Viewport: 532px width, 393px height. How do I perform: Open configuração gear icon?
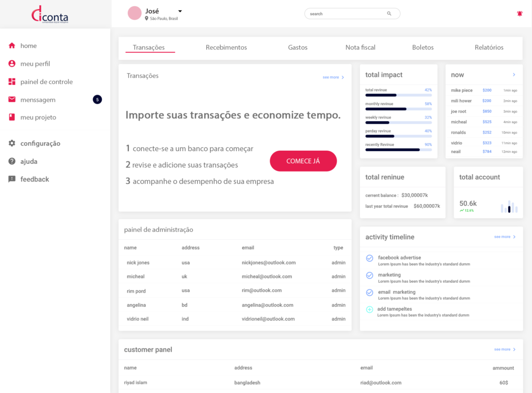click(12, 143)
